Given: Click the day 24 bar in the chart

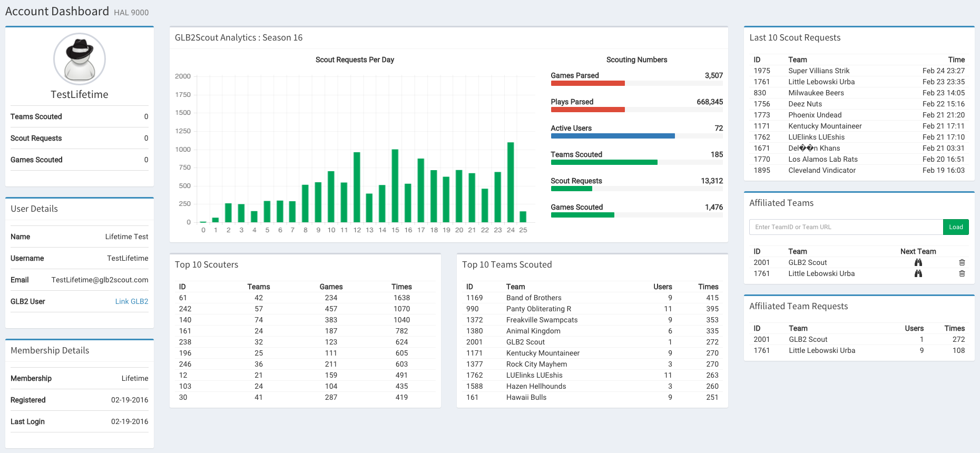Looking at the screenshot, I should (510, 182).
